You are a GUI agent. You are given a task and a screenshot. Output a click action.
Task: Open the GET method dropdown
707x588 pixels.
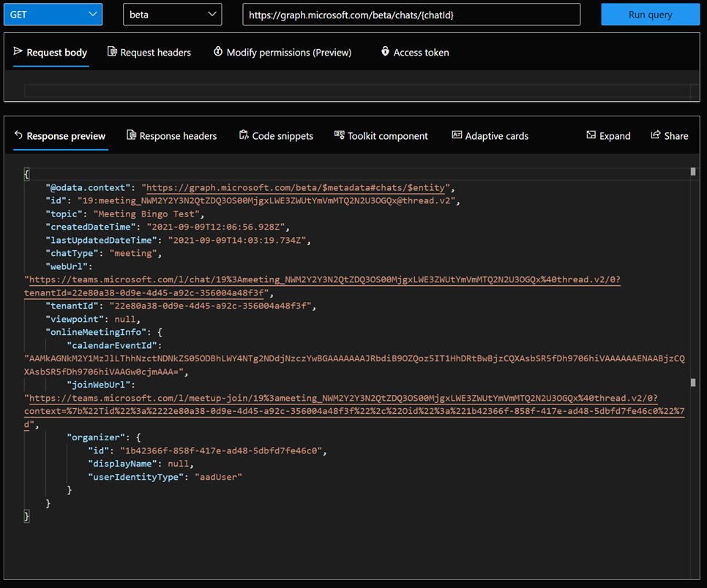click(x=53, y=15)
